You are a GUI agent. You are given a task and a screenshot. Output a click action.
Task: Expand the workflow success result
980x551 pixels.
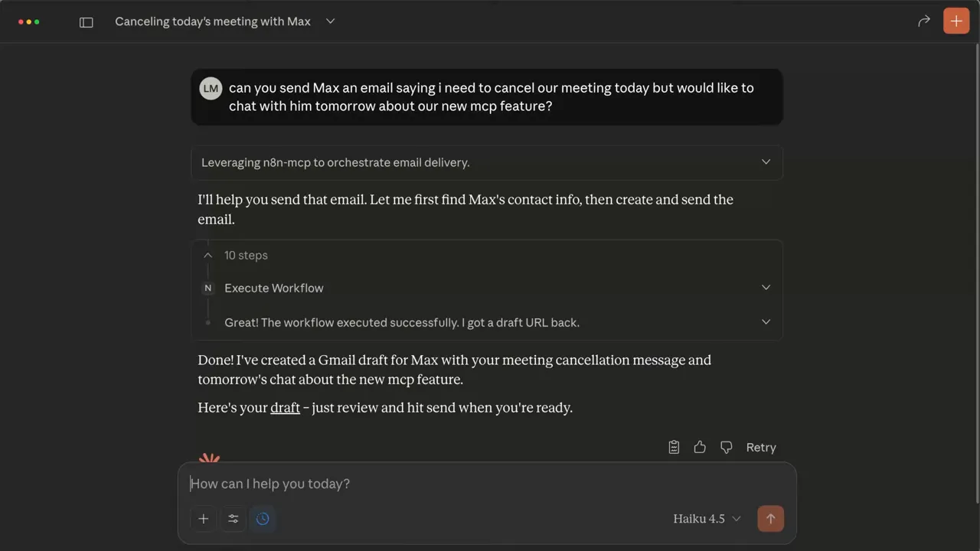(766, 322)
